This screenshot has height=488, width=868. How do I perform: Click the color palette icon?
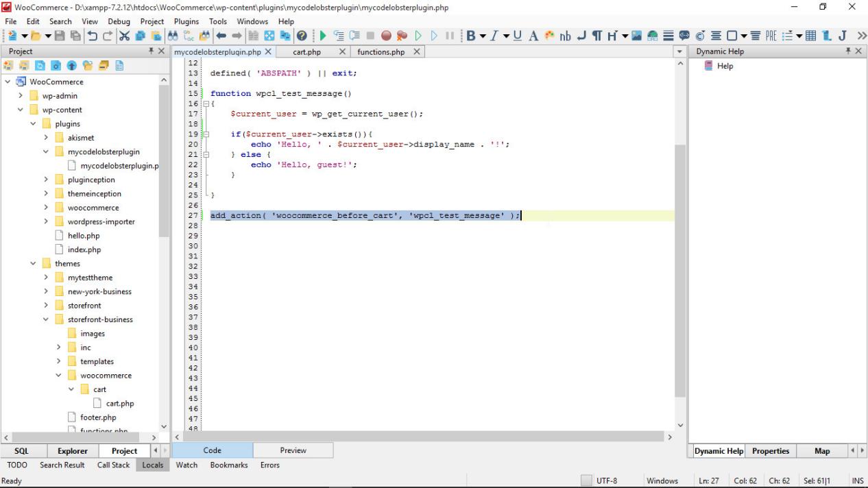pyautogui.click(x=549, y=36)
